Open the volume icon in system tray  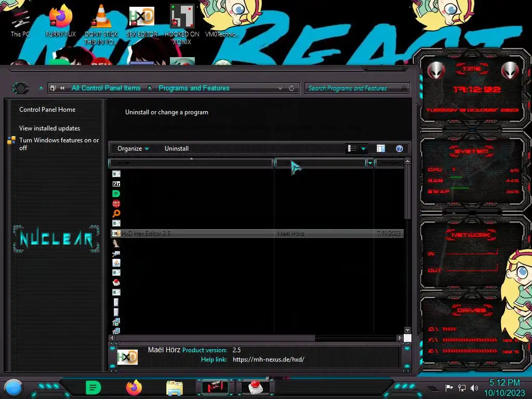click(474, 388)
